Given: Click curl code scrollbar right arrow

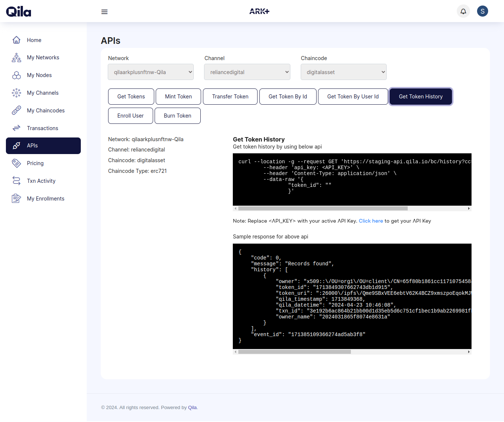Looking at the screenshot, I should click(x=469, y=209).
